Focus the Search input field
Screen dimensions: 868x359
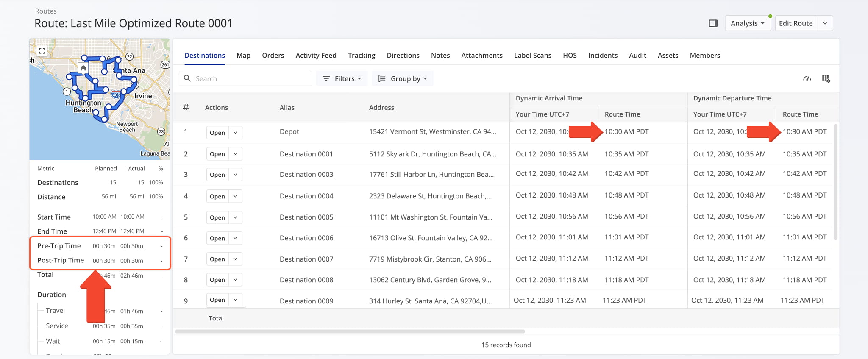245,78
